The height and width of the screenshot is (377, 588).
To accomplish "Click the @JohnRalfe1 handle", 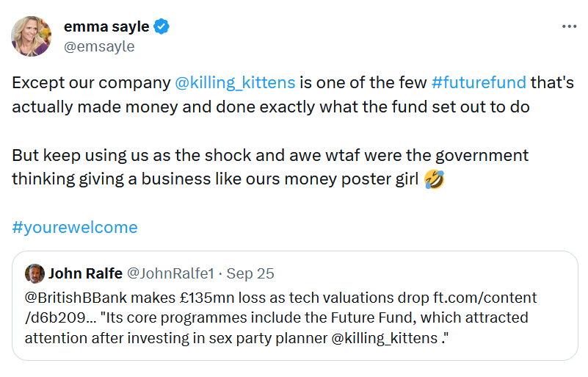I will (x=170, y=274).
